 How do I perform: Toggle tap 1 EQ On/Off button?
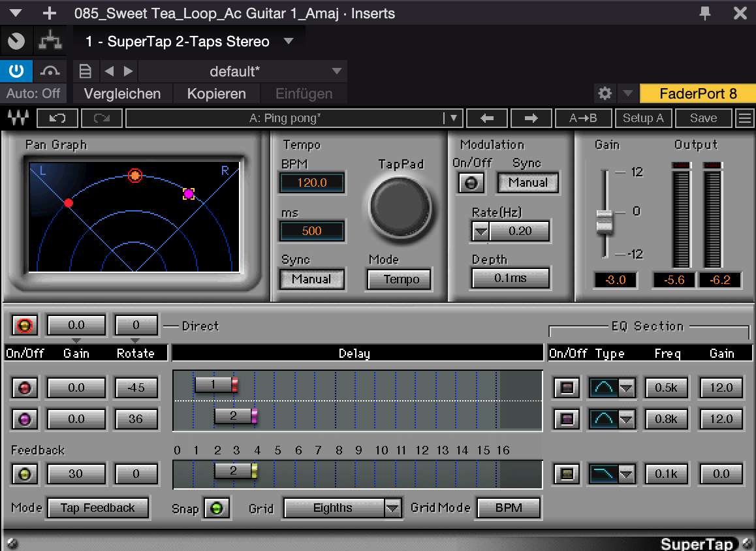pyautogui.click(x=567, y=388)
